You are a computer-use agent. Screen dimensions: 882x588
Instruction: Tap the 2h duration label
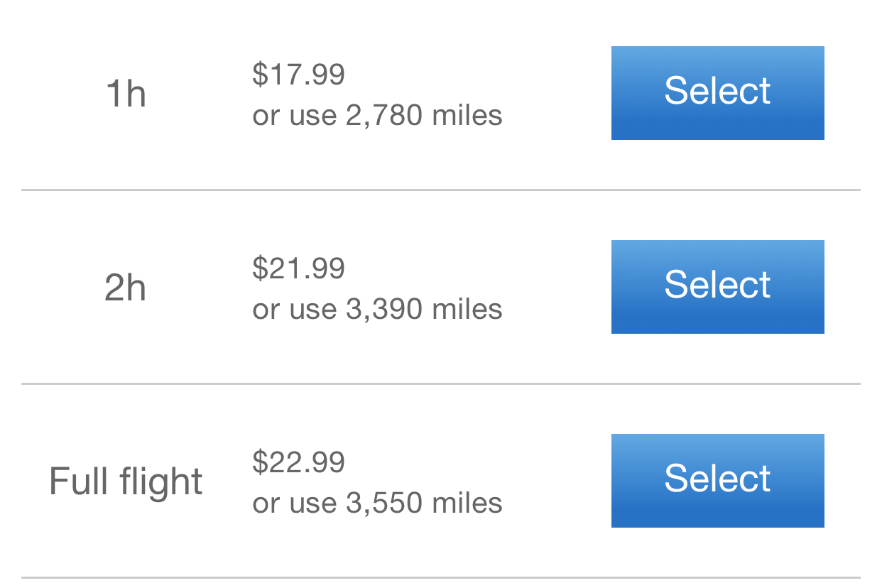pos(126,288)
